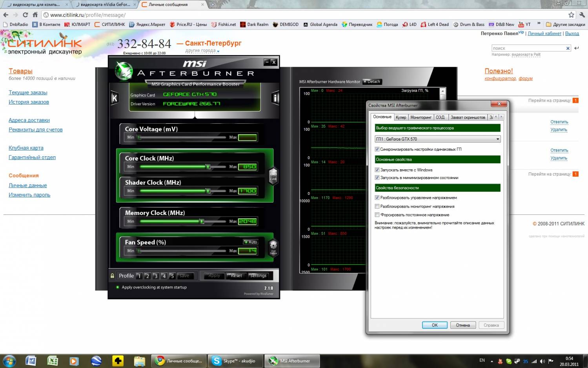Detach the hardware monitor panel

(372, 82)
